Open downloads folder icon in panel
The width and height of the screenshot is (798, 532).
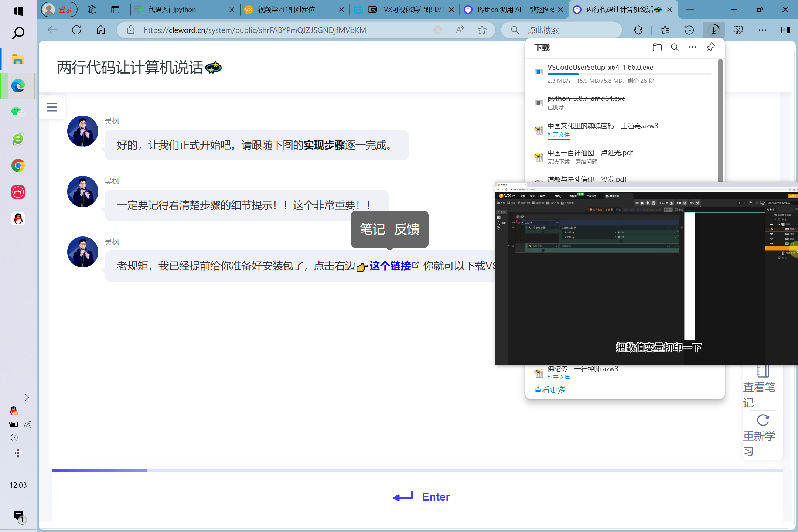[x=657, y=47]
